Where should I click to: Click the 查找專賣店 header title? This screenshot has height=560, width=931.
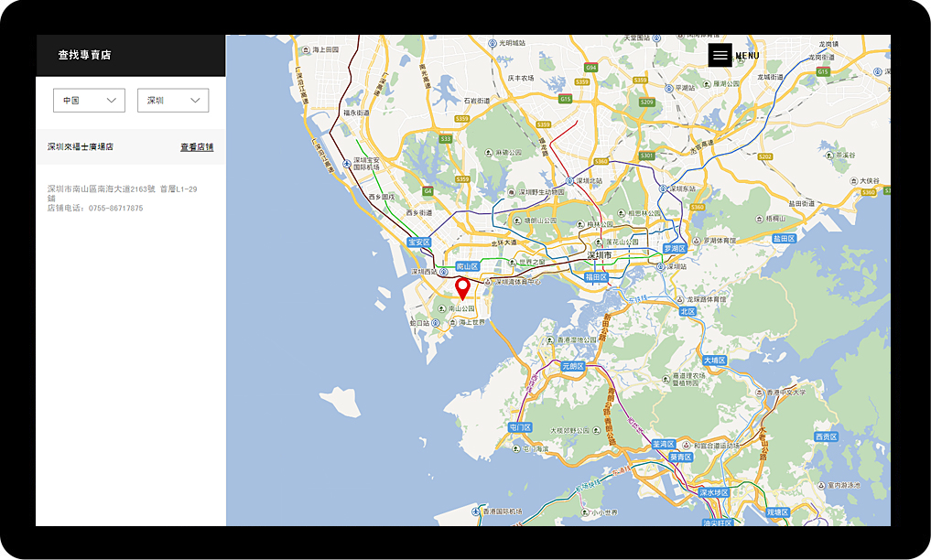pyautogui.click(x=84, y=55)
